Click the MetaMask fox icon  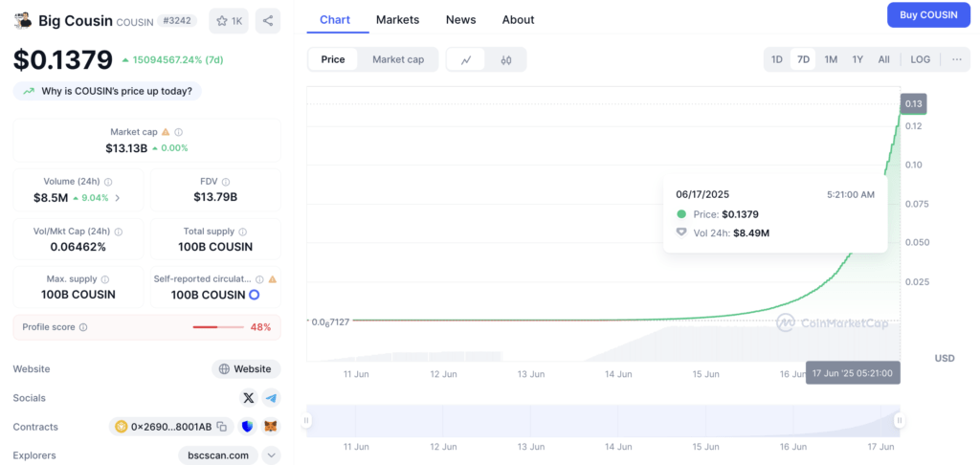click(x=271, y=427)
